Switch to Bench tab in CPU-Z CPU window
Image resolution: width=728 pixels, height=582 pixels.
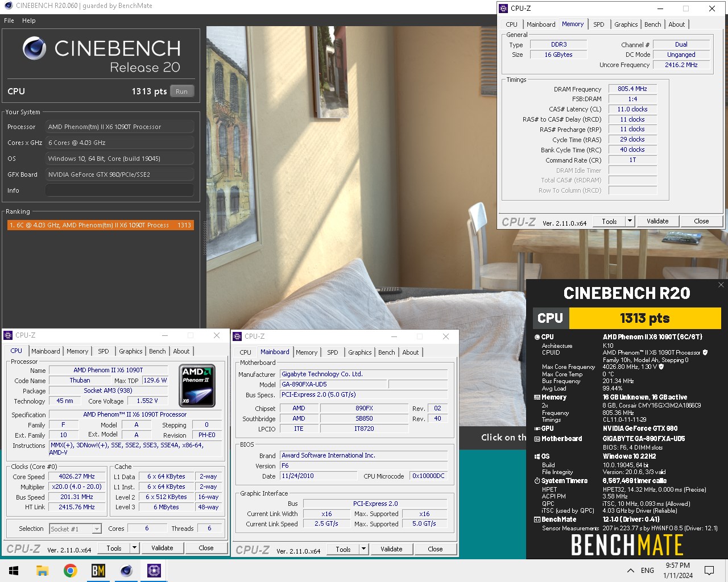pyautogui.click(x=158, y=351)
